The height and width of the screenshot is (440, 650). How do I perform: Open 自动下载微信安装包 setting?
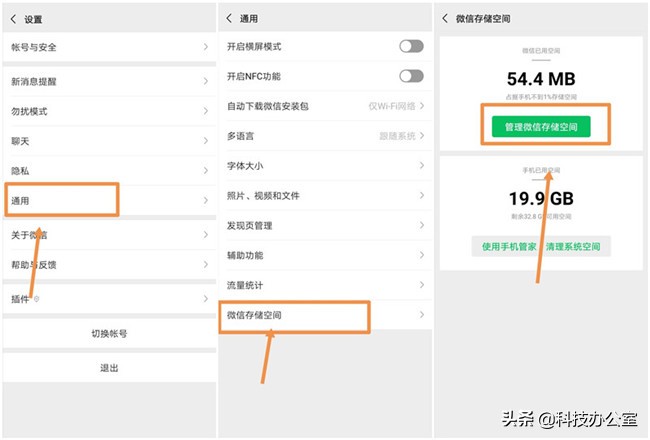click(x=325, y=106)
